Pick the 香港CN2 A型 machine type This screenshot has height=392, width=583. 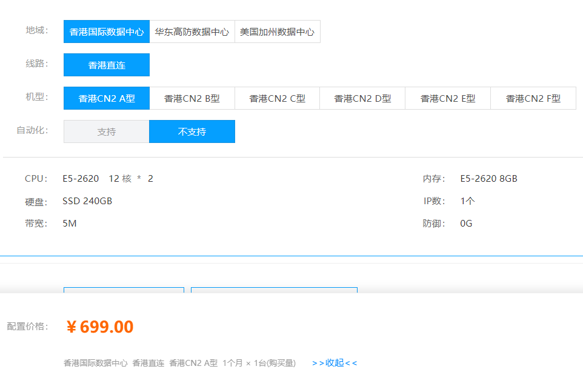point(107,98)
